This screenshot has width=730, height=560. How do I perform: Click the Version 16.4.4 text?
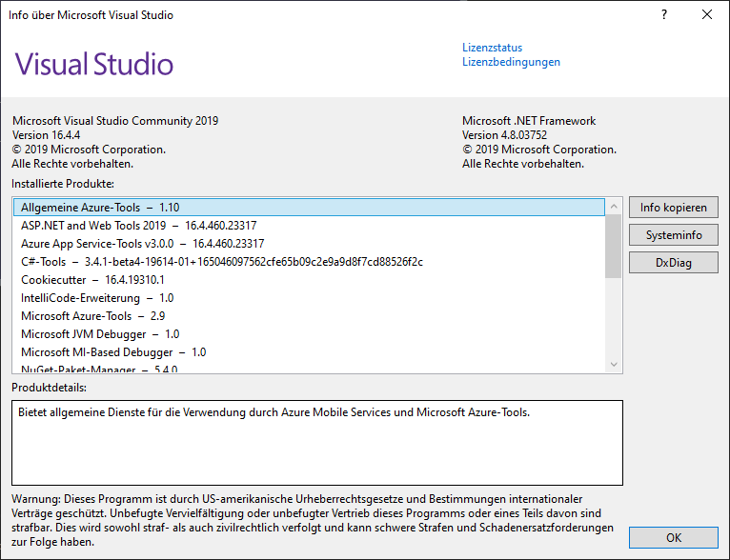46,135
